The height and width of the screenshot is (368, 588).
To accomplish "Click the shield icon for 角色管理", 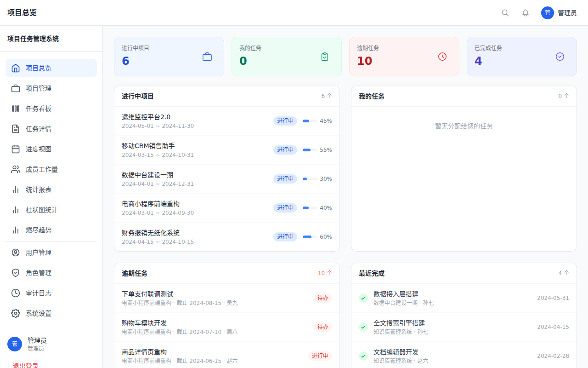I will pyautogui.click(x=16, y=273).
